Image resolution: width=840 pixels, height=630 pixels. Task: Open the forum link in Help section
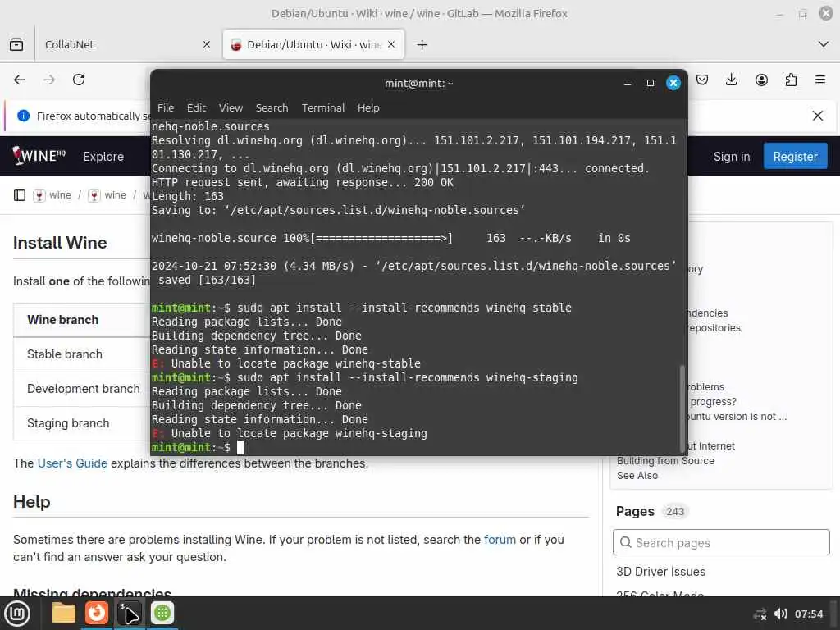point(500,540)
